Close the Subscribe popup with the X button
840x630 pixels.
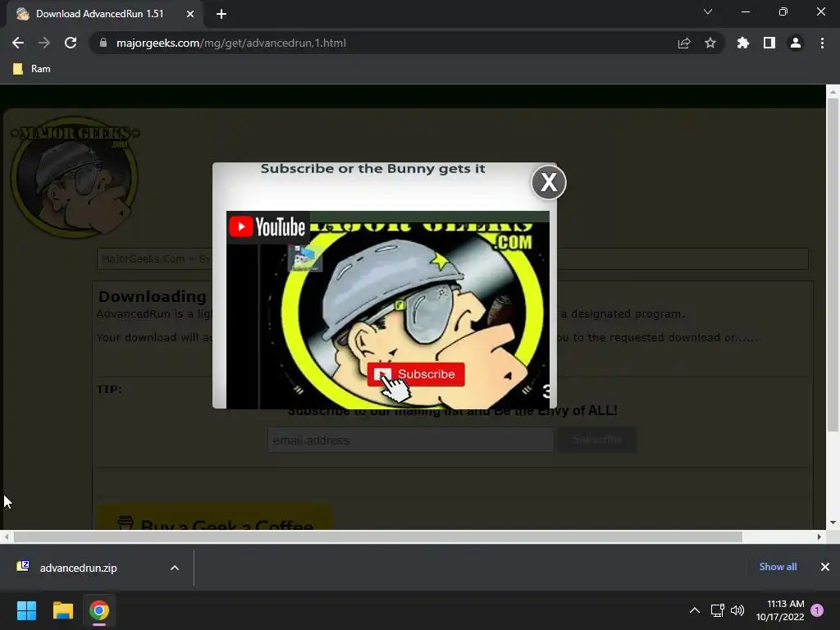pyautogui.click(x=549, y=182)
